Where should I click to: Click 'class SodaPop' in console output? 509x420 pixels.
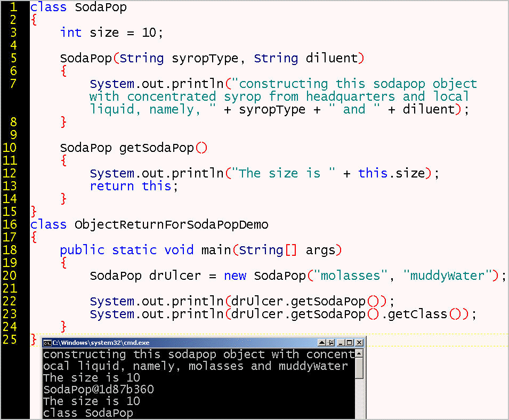tap(88, 413)
